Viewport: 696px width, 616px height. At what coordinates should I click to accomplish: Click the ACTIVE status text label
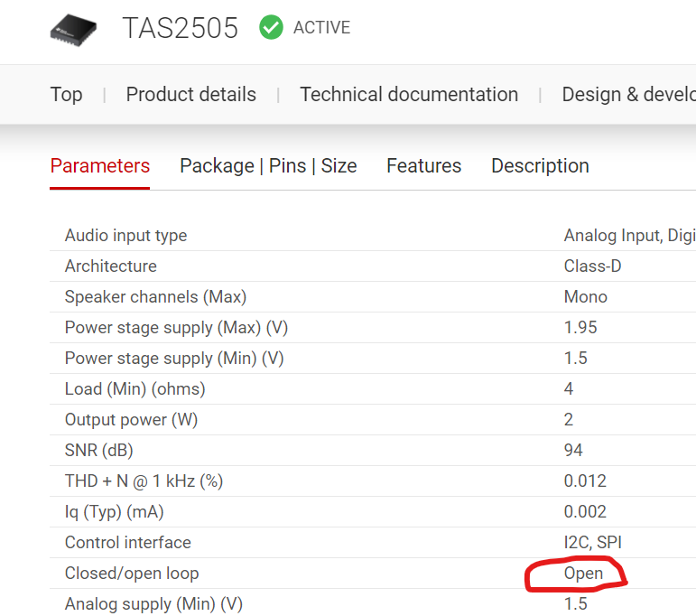point(321,27)
